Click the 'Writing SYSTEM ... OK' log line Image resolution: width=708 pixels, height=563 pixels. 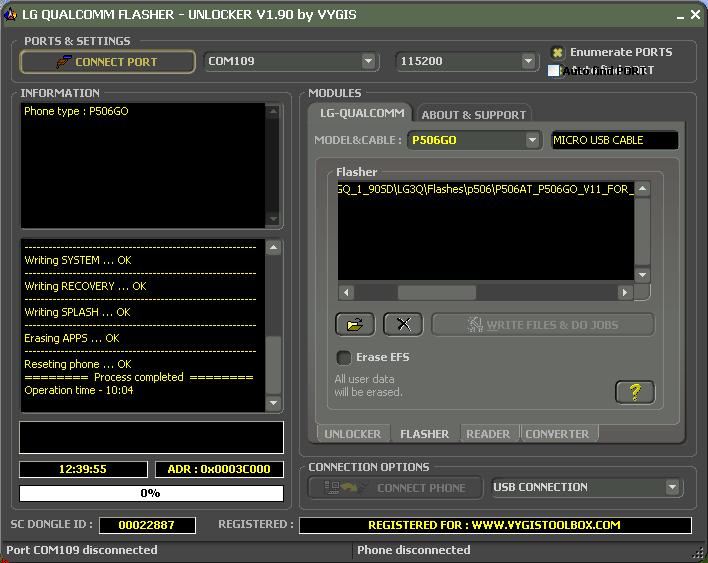[78, 260]
